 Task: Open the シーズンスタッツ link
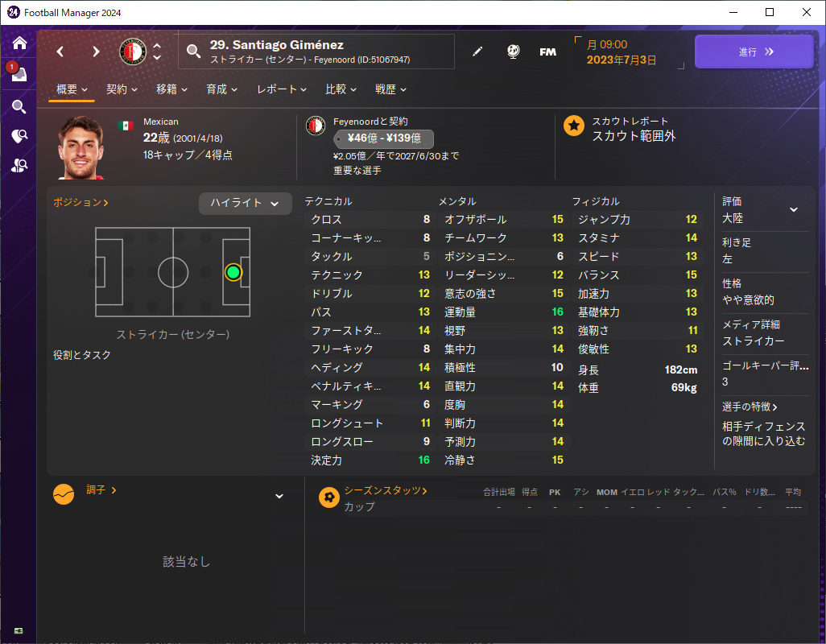(385, 490)
